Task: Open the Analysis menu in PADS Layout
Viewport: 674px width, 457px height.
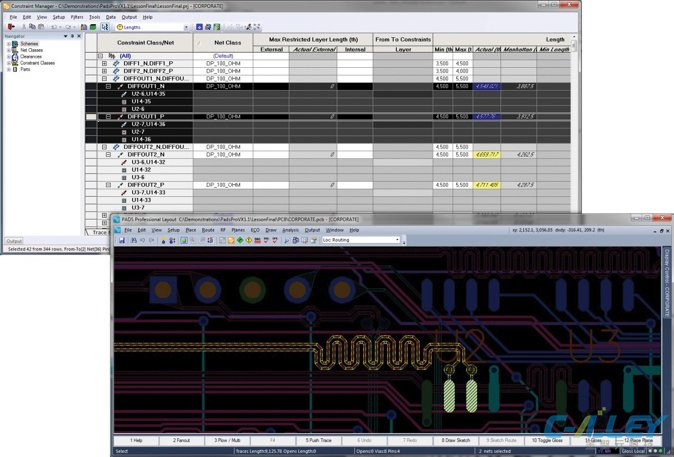Action: [x=290, y=230]
